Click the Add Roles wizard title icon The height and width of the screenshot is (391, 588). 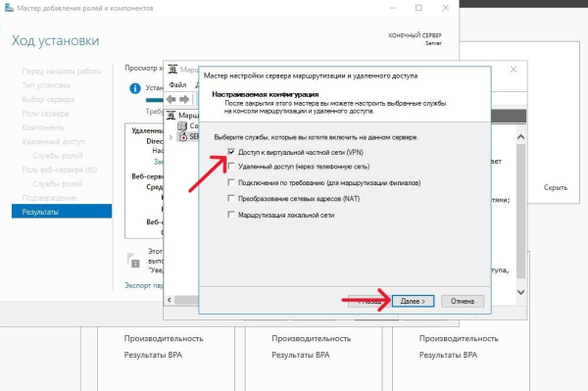click(9, 8)
